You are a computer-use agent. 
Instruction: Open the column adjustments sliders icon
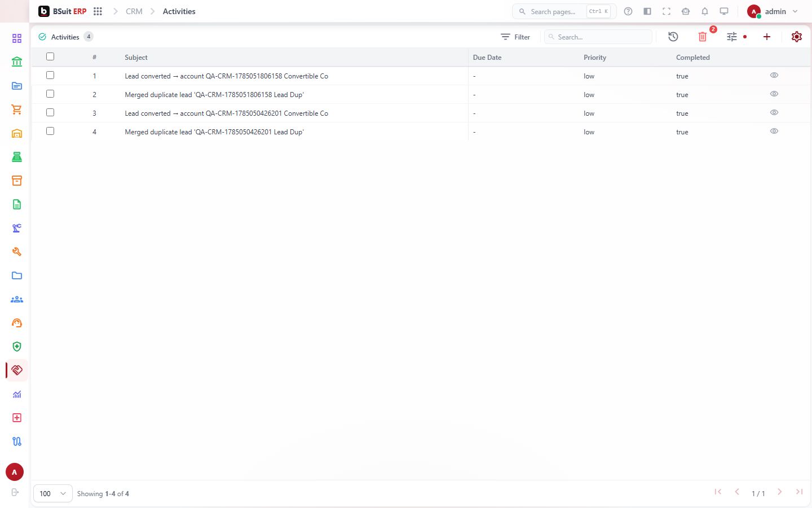[732, 37]
